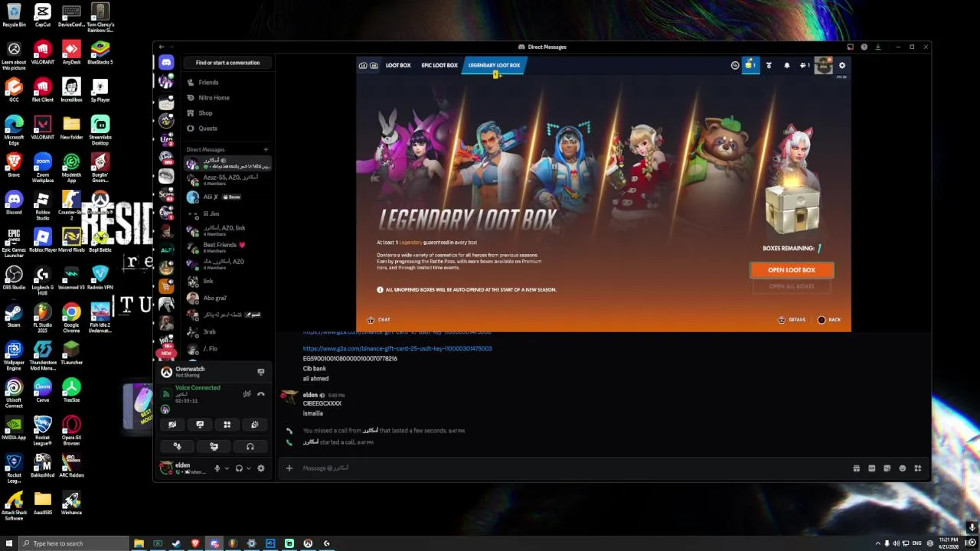This screenshot has width=980, height=551.
Task: Open the Google Chrome desktop icon
Action: (x=71, y=315)
